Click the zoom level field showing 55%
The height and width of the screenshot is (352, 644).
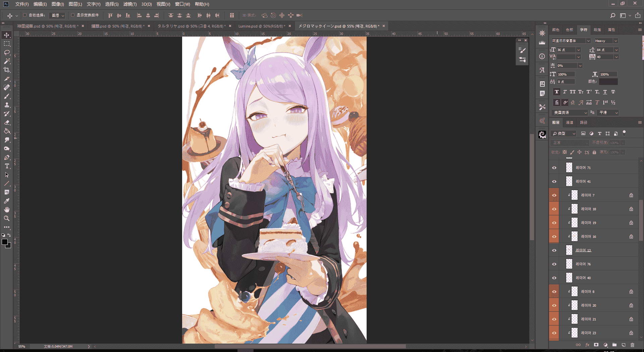[x=22, y=346]
